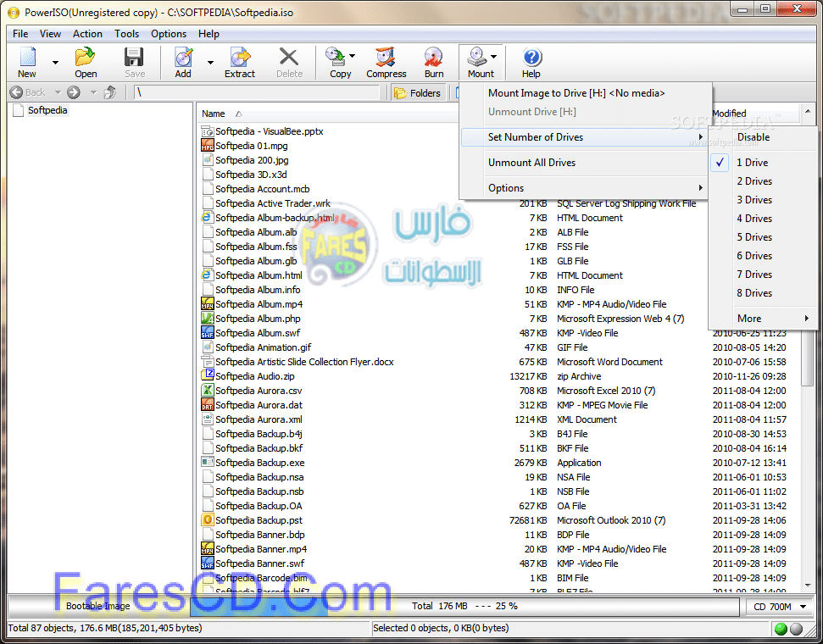Click the Forward navigation arrow icon

coord(74,92)
